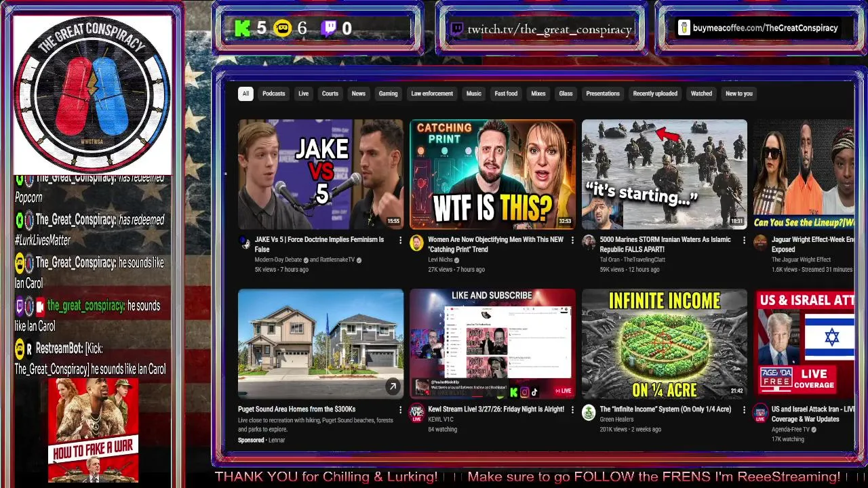
Task: Open 'The Infinite Income System' title
Action: click(665, 409)
